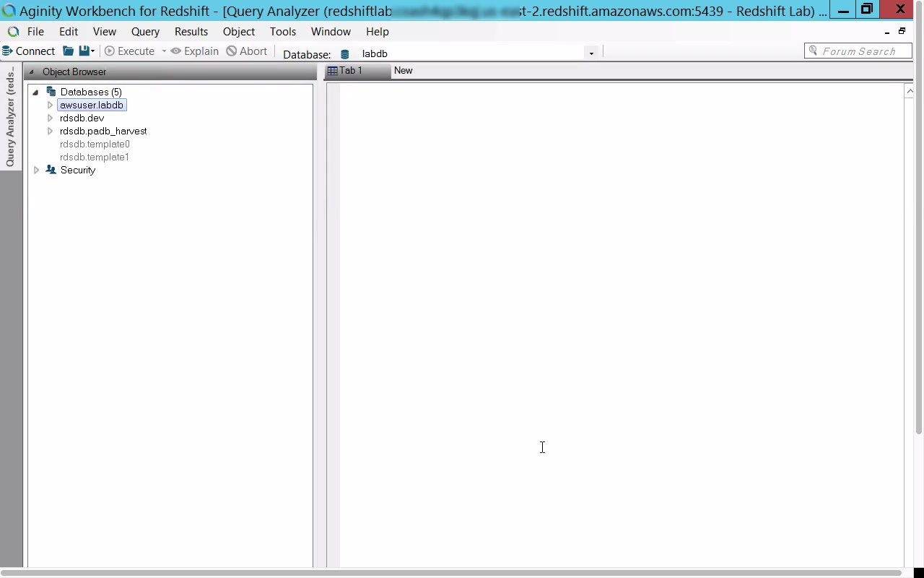Viewport: 924px width, 578px height.
Task: Click the Connect button
Action: (x=29, y=51)
